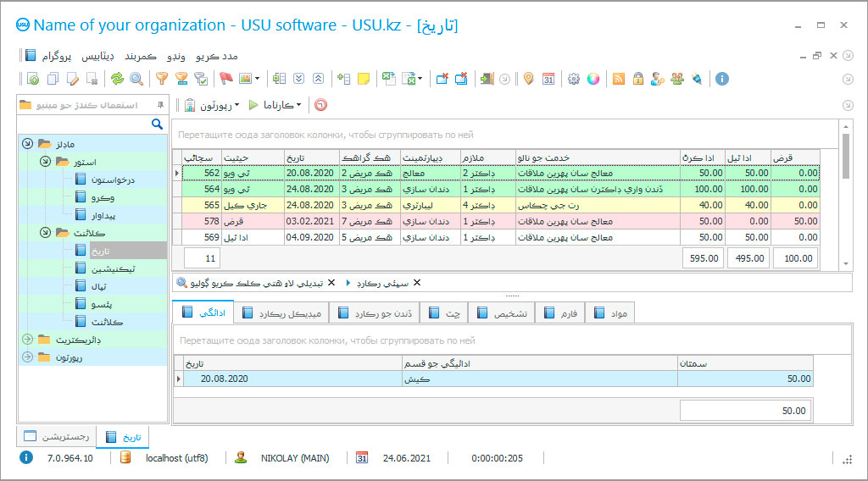Click the yellow sticky note icon

364,79
